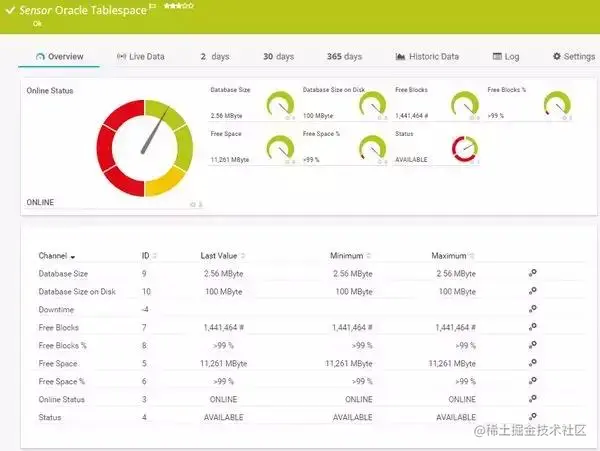This screenshot has height=451, width=600.
Task: Open settings gear for Database Size on Disk channel
Action: pyautogui.click(x=532, y=291)
